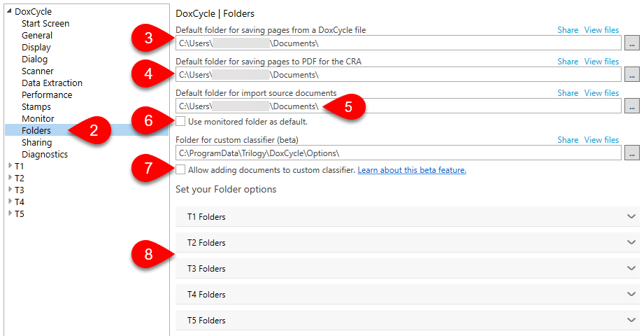The image size is (644, 336).
Task: Open Dialog settings in the tree
Action: [x=34, y=59]
